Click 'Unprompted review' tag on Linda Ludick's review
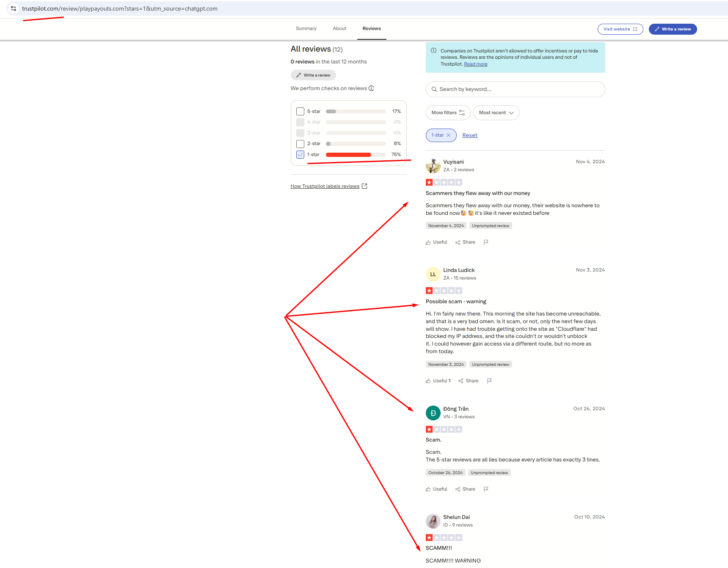The height and width of the screenshot is (568, 728). click(491, 365)
